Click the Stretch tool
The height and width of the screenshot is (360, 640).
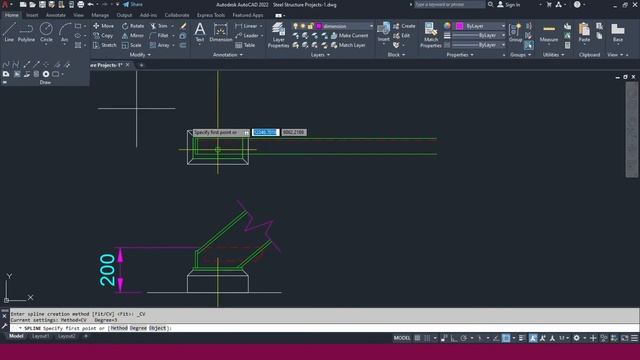(104, 45)
